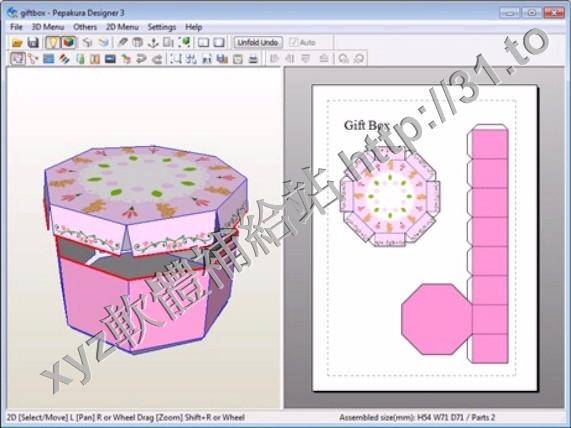The image size is (571, 428).
Task: Click the colored pencils icon
Action: click(x=64, y=58)
